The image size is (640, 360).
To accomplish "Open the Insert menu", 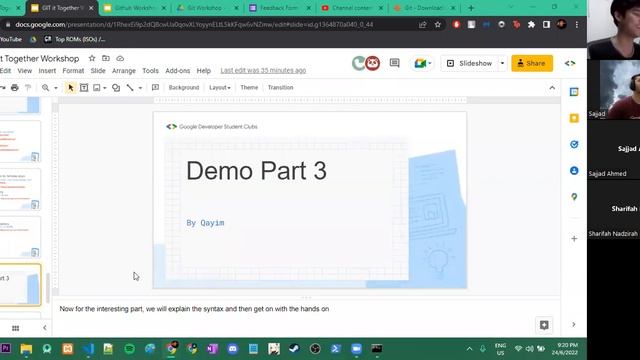I will pyautogui.click(x=47, y=71).
